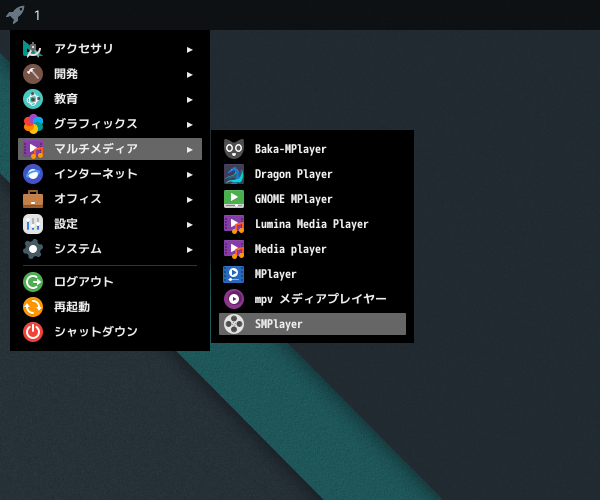Viewport: 600px width, 500px height.
Task: Click the マルチメディア submenu arrow
Action: (189, 150)
